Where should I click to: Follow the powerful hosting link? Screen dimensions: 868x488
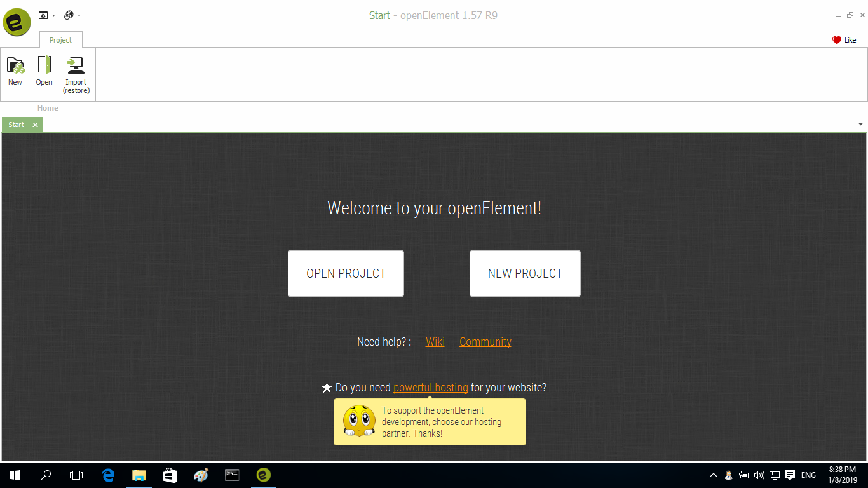coord(431,388)
